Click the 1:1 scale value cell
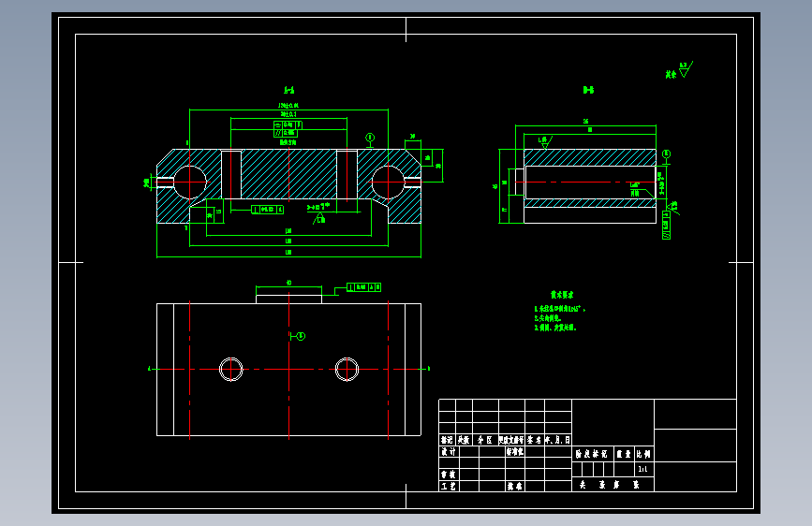812x526 pixels. point(644,469)
